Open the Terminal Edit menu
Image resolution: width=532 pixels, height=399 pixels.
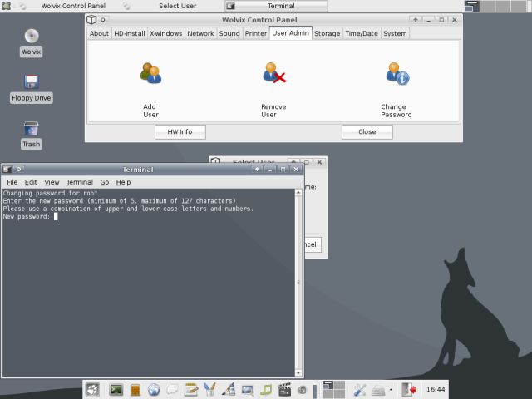click(x=31, y=182)
